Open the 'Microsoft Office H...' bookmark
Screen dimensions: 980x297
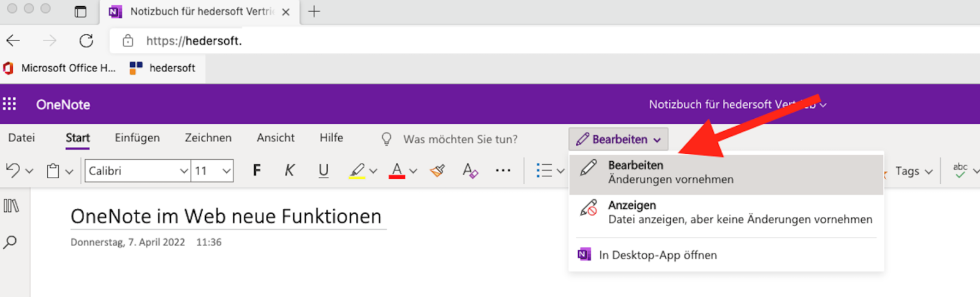60,68
